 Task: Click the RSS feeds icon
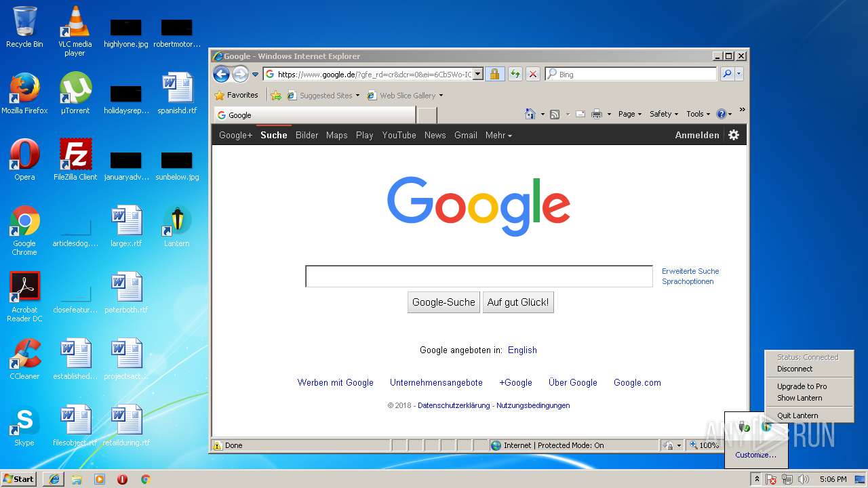click(x=555, y=114)
